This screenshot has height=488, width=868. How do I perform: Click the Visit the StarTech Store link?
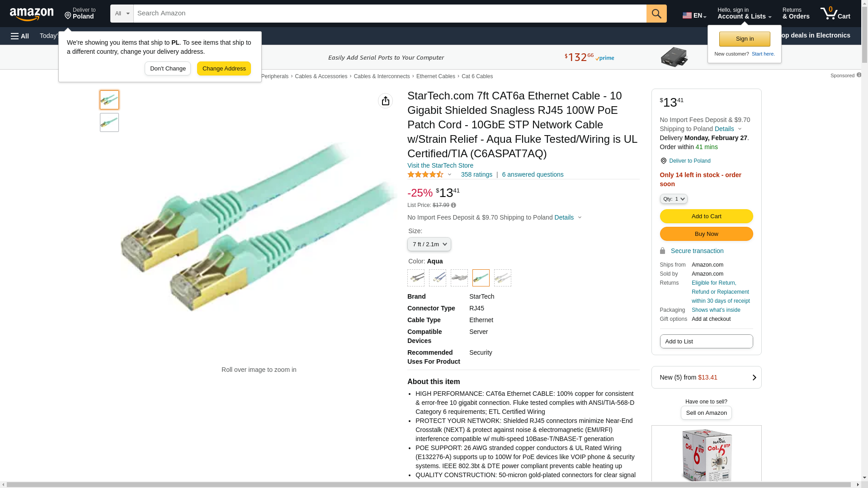click(x=440, y=165)
